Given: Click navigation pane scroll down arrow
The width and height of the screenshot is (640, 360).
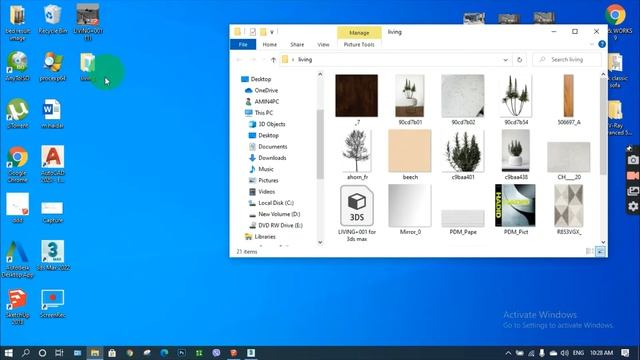Looking at the screenshot, I should pyautogui.click(x=320, y=242).
